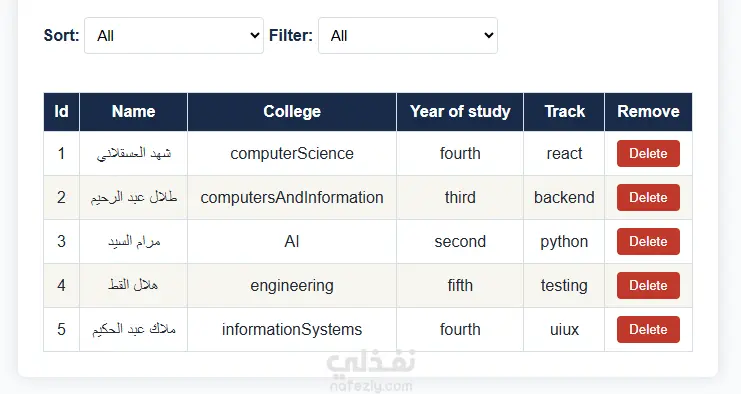Image resolution: width=741 pixels, height=394 pixels.
Task: Click the Id column header
Action: point(61,112)
